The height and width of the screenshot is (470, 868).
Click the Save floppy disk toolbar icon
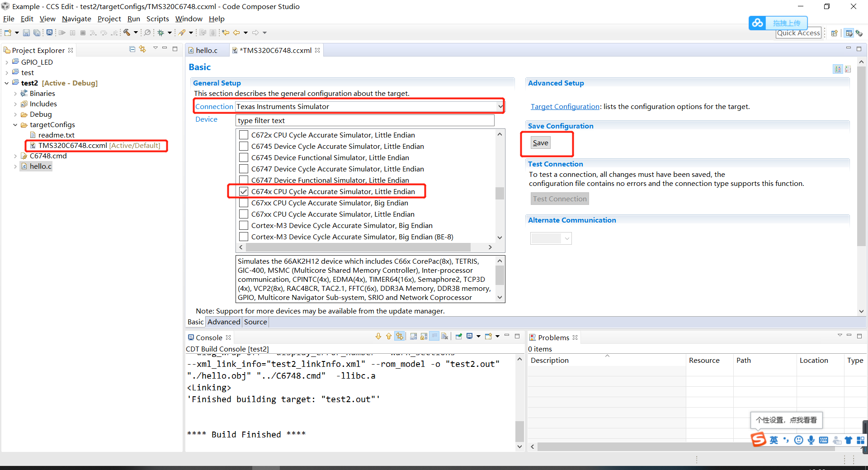coord(26,33)
